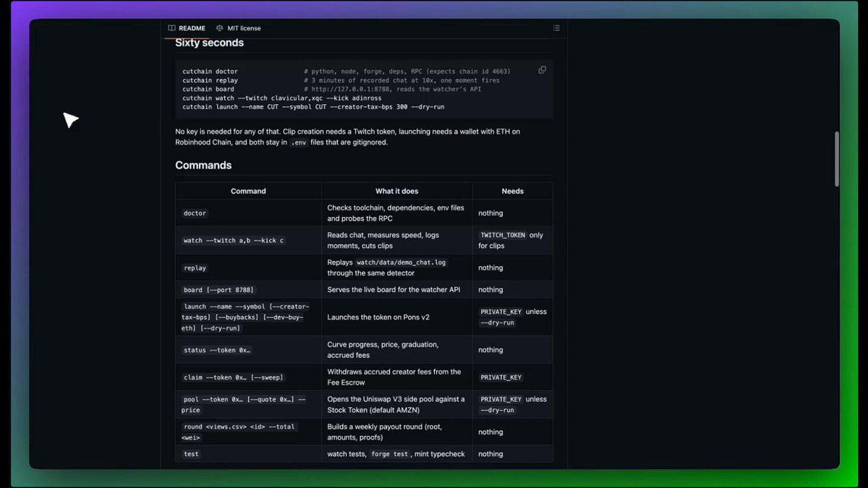Image resolution: width=868 pixels, height=488 pixels.
Task: Click the "Commands" heading
Action: [x=203, y=165]
